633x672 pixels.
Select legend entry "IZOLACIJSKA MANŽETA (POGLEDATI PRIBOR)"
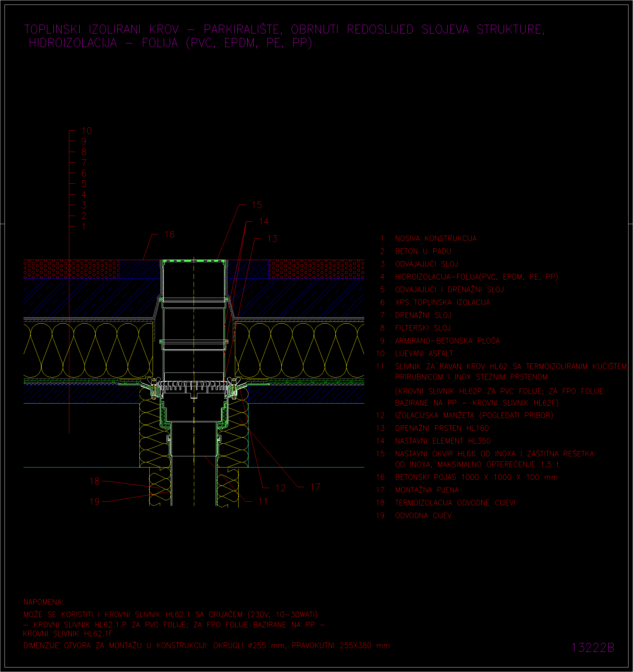tap(474, 415)
